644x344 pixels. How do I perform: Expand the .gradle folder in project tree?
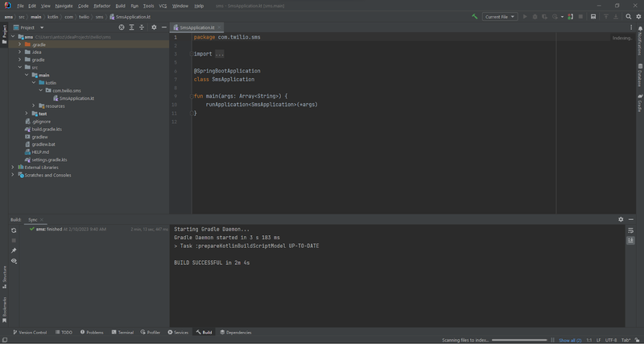coord(20,44)
